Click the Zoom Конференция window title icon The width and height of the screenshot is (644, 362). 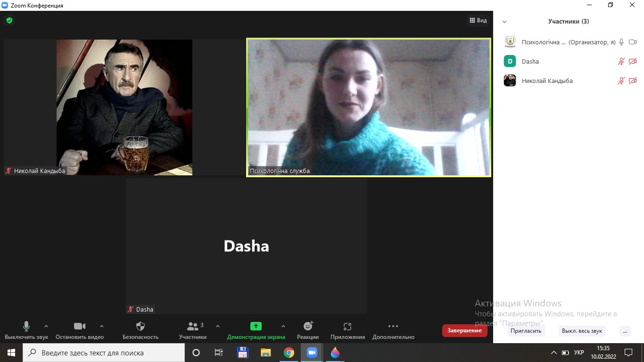point(5,5)
